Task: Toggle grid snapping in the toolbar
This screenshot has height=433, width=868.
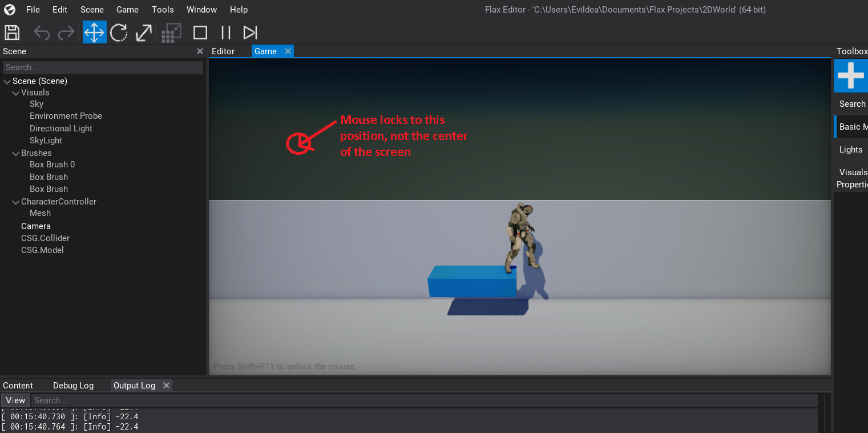Action: click(x=171, y=32)
